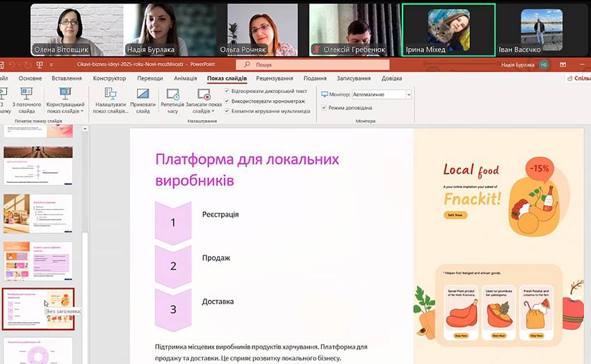Viewport: 591px width, 364px height.
Task: Expand the Монітор dropdown set to Автоматично
Action: [408, 94]
